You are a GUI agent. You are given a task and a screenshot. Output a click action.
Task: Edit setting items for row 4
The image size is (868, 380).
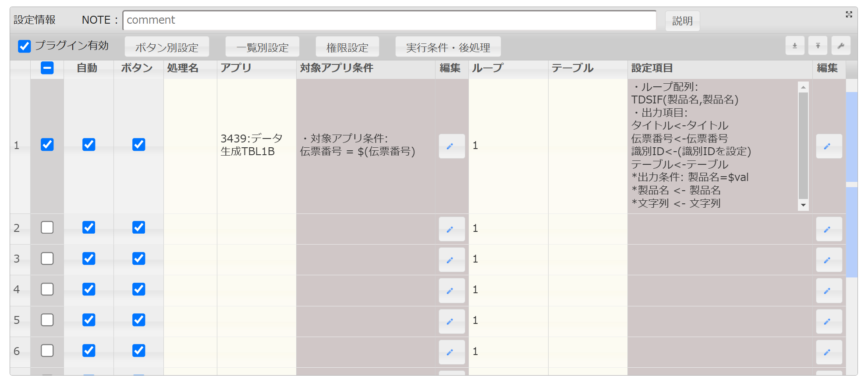829,291
